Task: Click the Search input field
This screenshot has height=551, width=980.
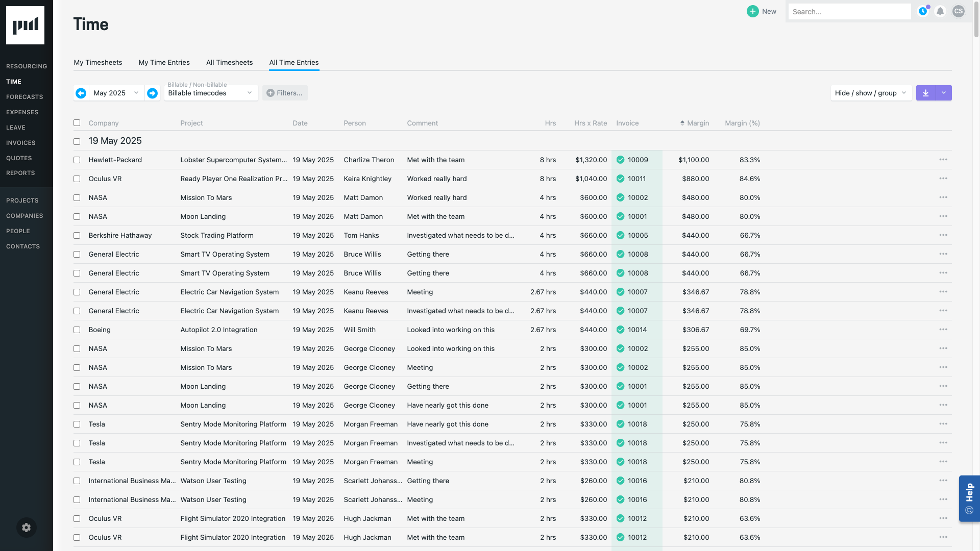Action: tap(849, 11)
